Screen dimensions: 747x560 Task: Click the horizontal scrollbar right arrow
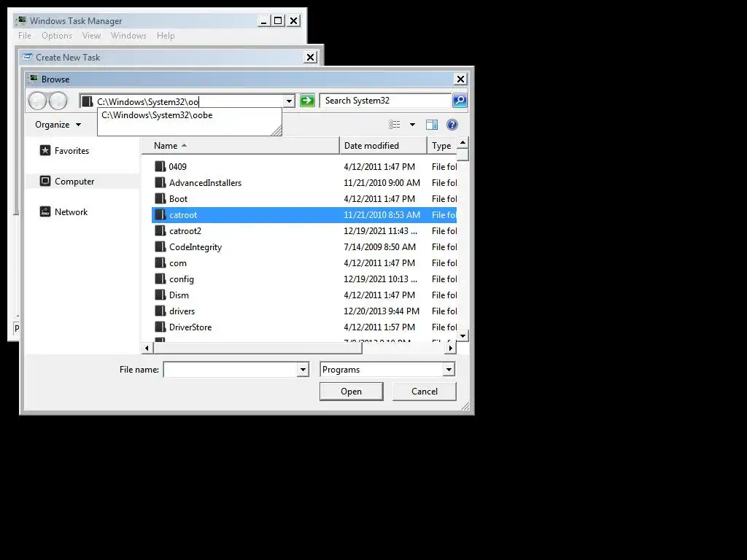click(x=451, y=348)
